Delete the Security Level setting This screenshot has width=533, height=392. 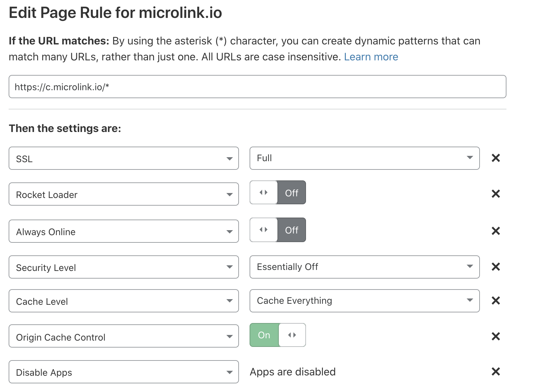(495, 267)
